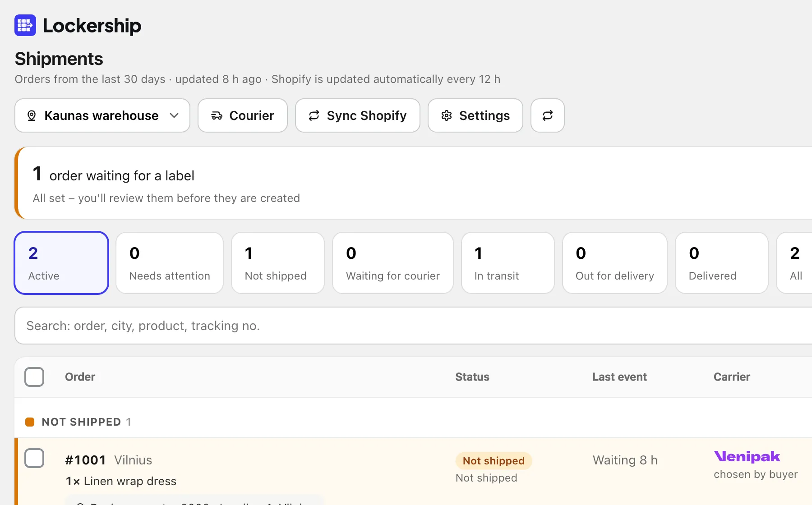Click the Sync Shopify button
Image resolution: width=812 pixels, height=505 pixels.
pyautogui.click(x=358, y=115)
